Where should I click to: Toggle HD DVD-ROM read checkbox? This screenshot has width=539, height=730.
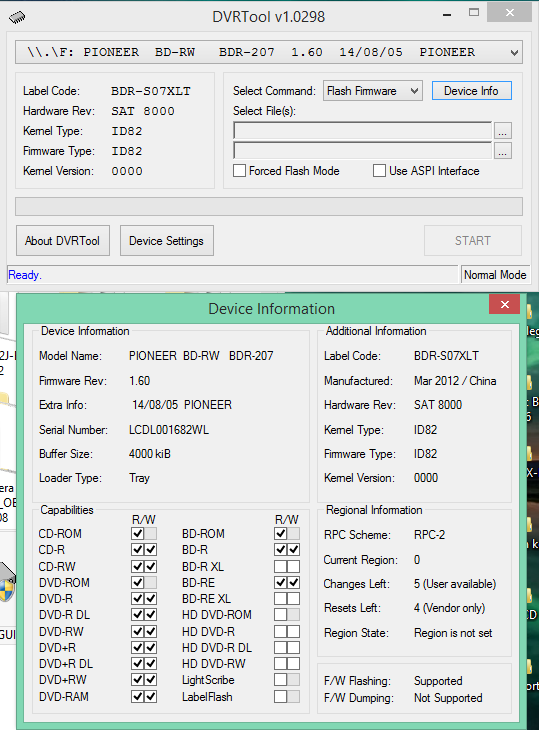[280, 615]
